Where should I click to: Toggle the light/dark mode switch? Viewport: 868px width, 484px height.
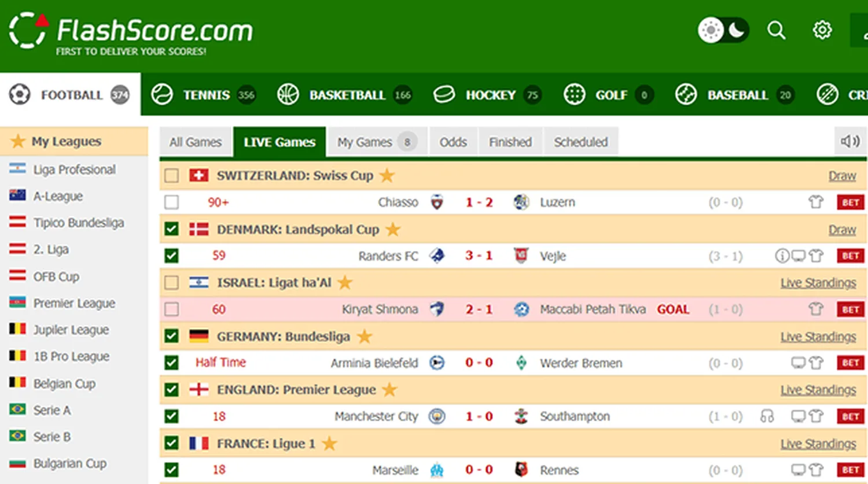pos(723,30)
